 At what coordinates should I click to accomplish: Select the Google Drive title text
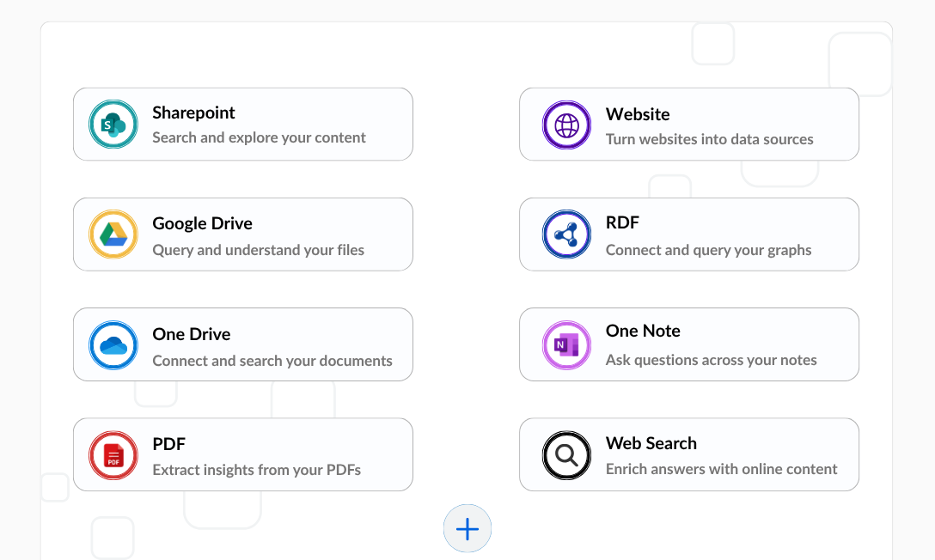202,223
